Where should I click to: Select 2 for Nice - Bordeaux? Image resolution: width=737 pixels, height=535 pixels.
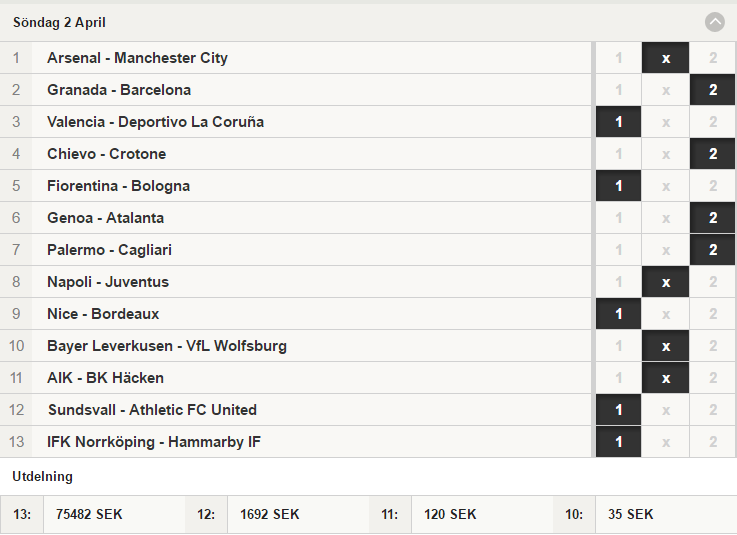tap(713, 314)
